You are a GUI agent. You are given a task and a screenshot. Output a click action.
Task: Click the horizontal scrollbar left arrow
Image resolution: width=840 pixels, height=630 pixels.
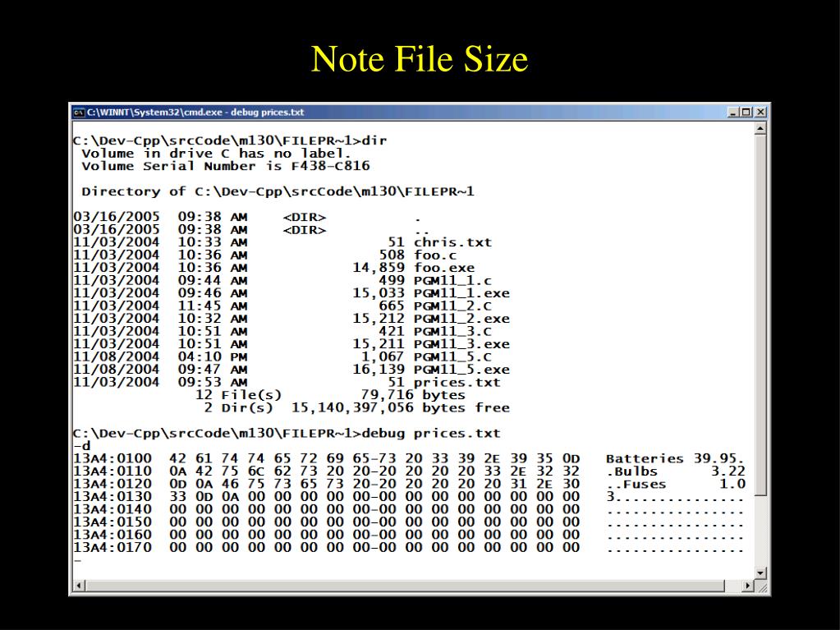[x=80, y=586]
